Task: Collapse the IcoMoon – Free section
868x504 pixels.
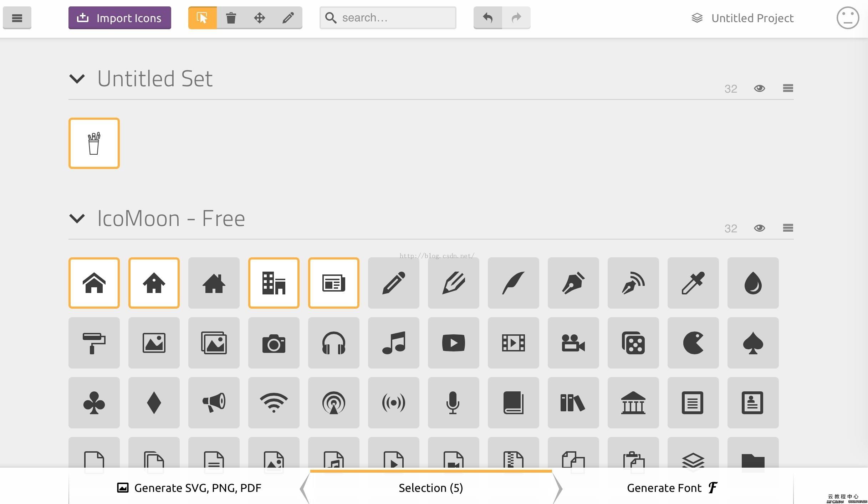Action: 76,218
